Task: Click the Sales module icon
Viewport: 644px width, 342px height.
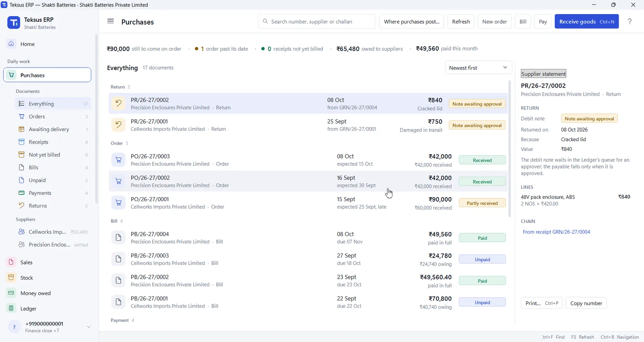Action: (x=11, y=262)
